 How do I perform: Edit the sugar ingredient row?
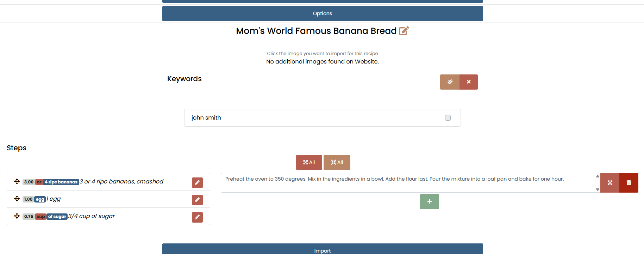point(197,217)
